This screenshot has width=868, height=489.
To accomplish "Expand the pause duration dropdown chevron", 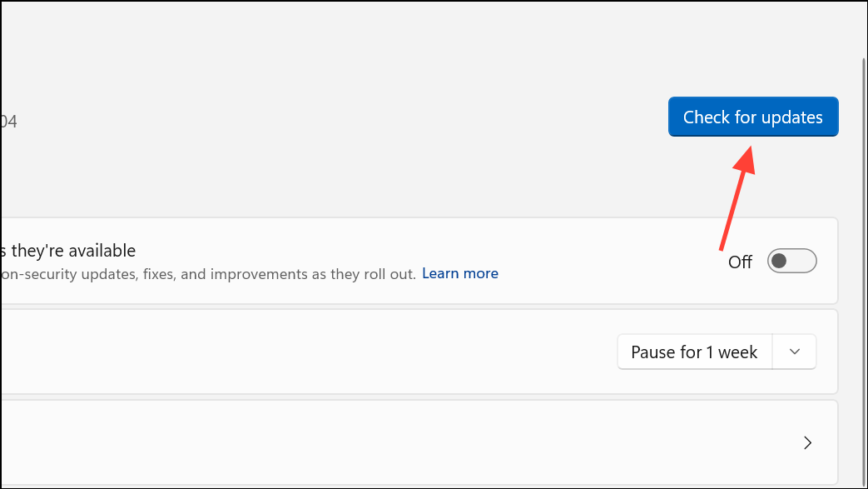I will pyautogui.click(x=795, y=352).
